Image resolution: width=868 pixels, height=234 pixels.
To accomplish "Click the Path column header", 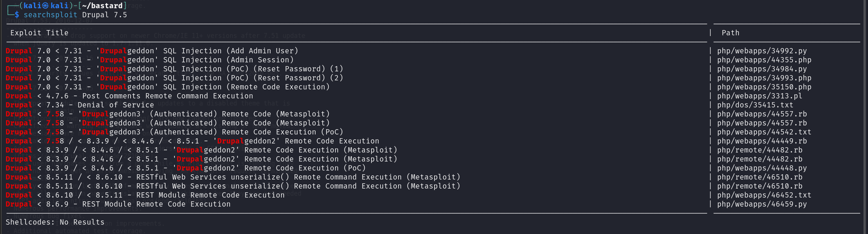I will point(730,33).
